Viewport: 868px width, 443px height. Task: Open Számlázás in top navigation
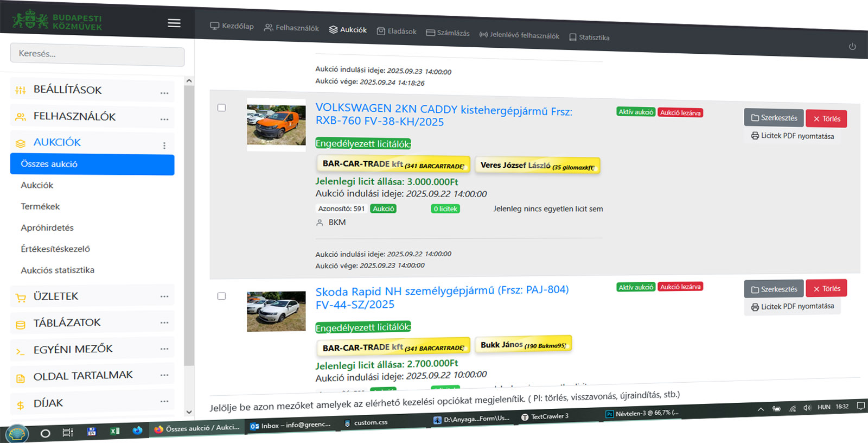coord(448,33)
